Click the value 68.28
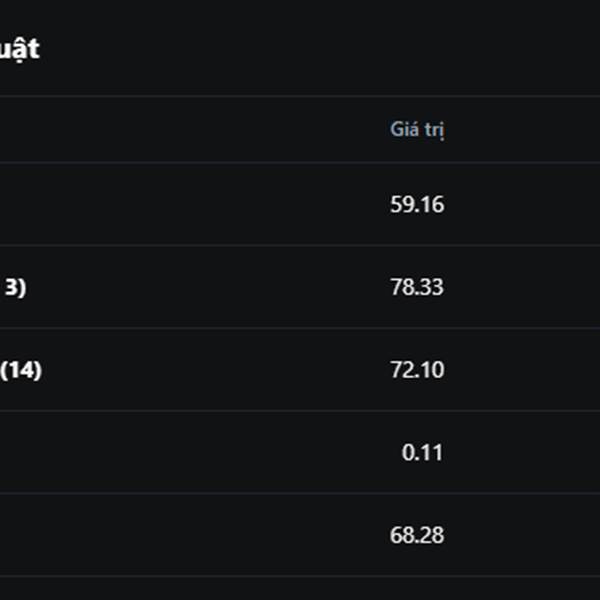 [417, 535]
